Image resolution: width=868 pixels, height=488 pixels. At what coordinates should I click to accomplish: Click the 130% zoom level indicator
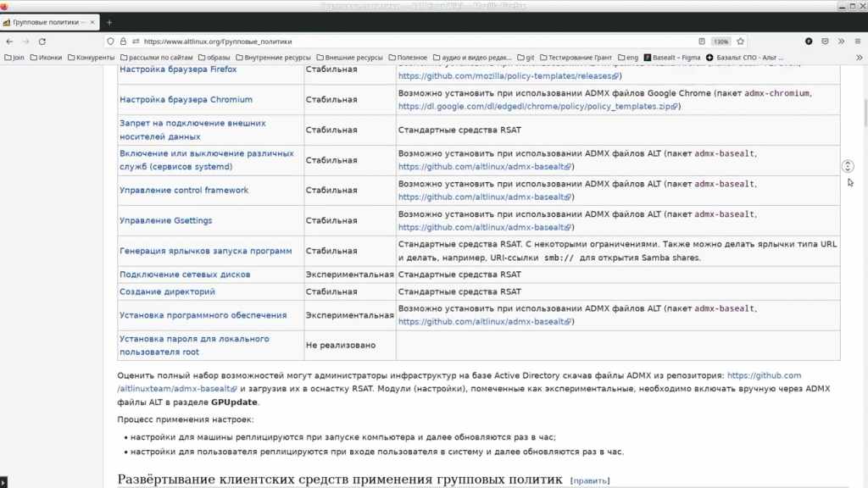(721, 42)
